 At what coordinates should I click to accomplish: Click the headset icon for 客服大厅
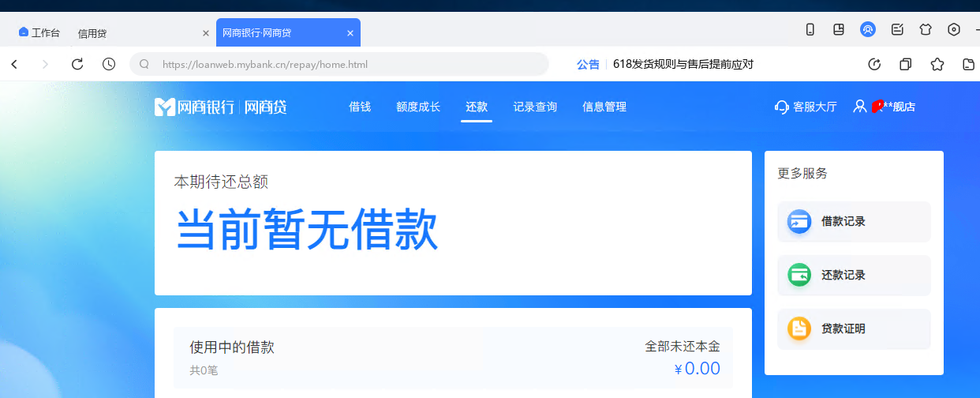(x=781, y=107)
